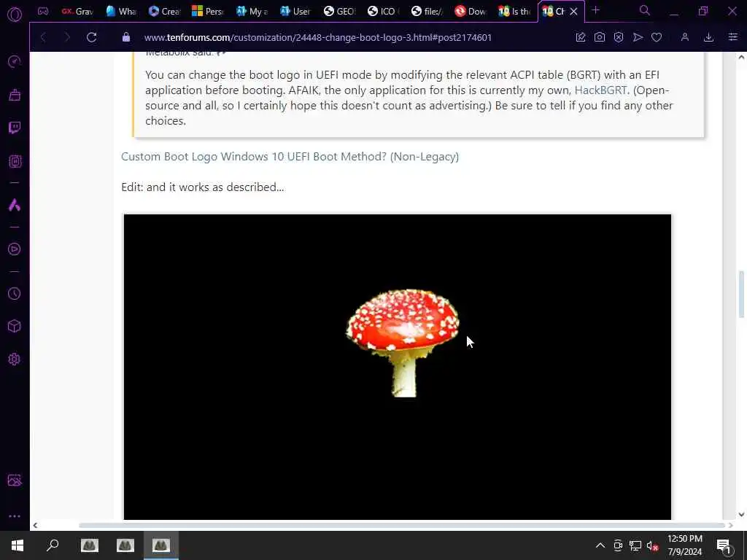747x560 pixels.
Task: Click the scroll-up arrow of vertical scrollbar
Action: point(741,57)
